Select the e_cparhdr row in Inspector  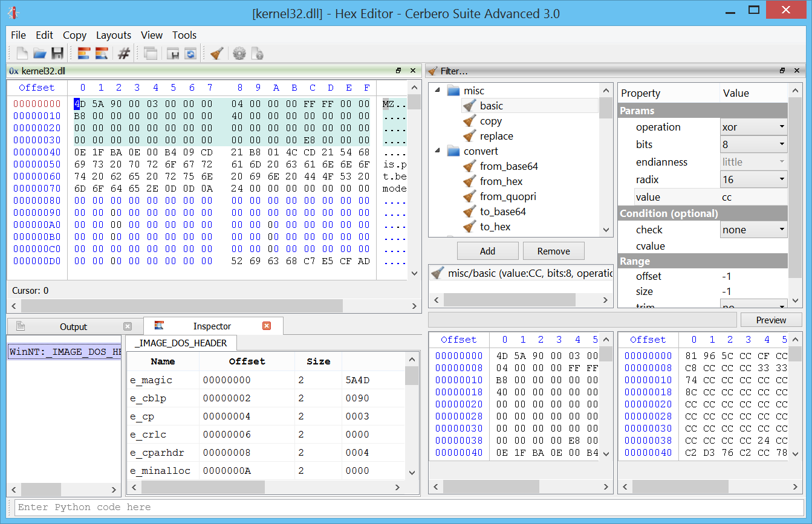coord(266,453)
